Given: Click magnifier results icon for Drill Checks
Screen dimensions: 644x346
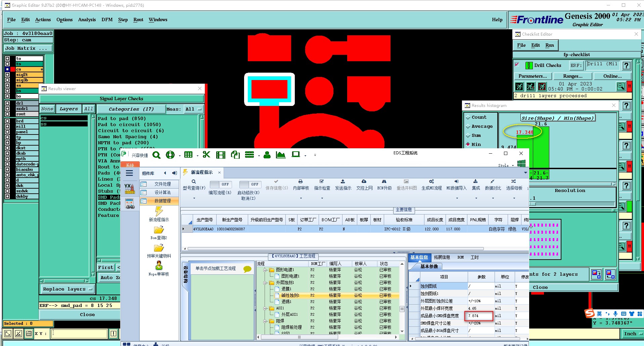Looking at the screenshot, I should click(x=620, y=87).
